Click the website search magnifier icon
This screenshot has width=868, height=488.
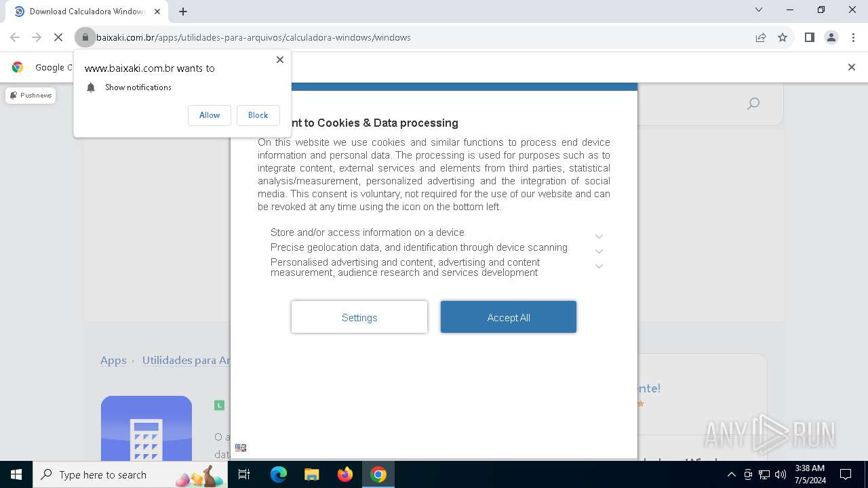point(753,104)
